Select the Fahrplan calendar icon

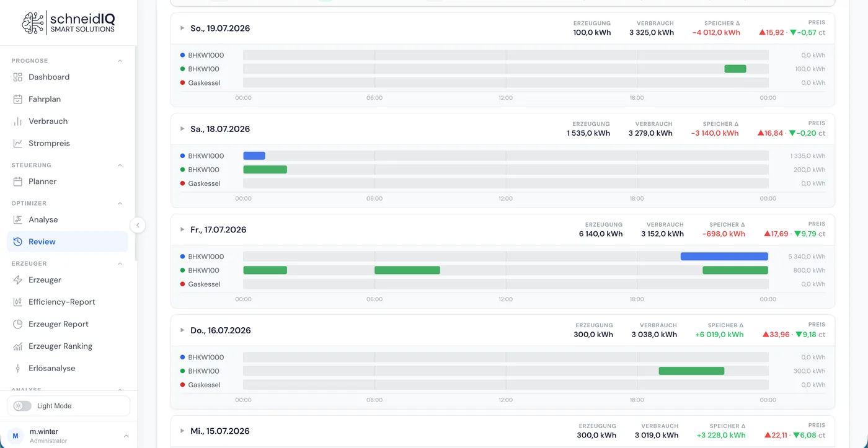[18, 99]
